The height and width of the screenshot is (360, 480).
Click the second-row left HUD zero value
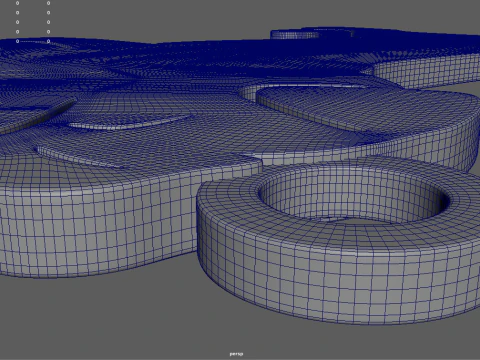click(x=17, y=13)
